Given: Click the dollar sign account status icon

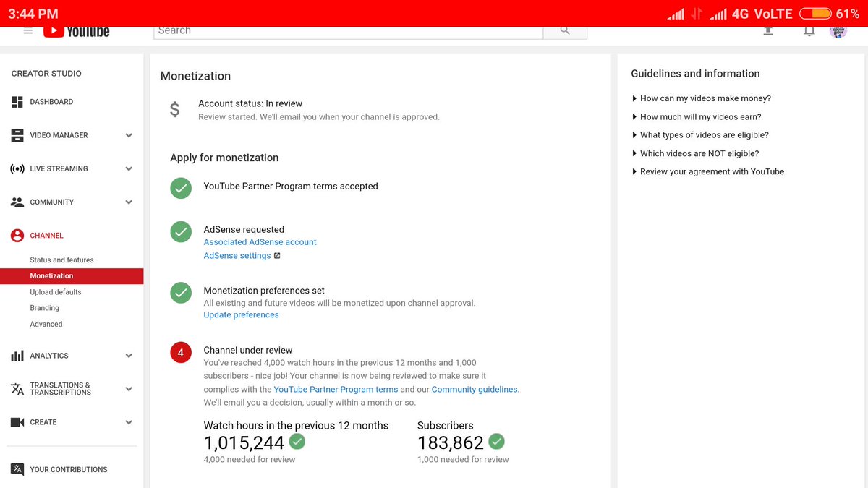Looking at the screenshot, I should [x=175, y=110].
